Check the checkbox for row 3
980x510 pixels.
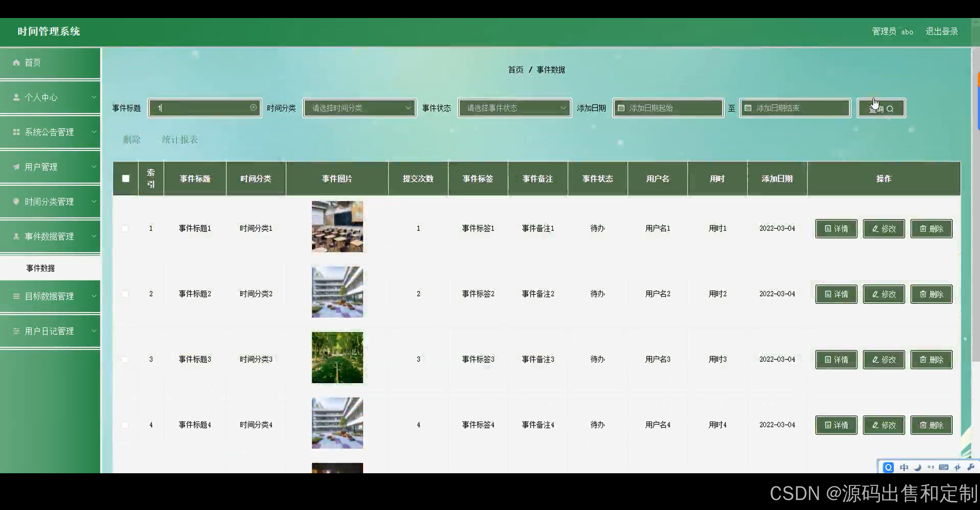(x=125, y=360)
